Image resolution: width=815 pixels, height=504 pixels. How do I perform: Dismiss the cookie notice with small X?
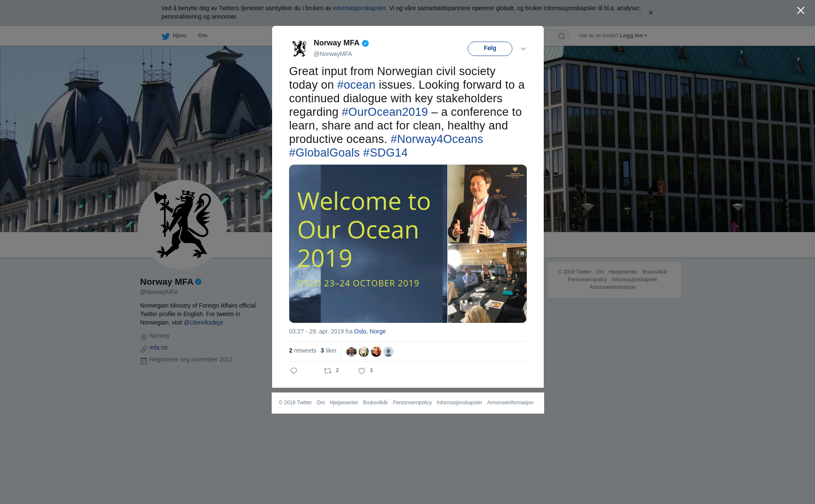(650, 13)
